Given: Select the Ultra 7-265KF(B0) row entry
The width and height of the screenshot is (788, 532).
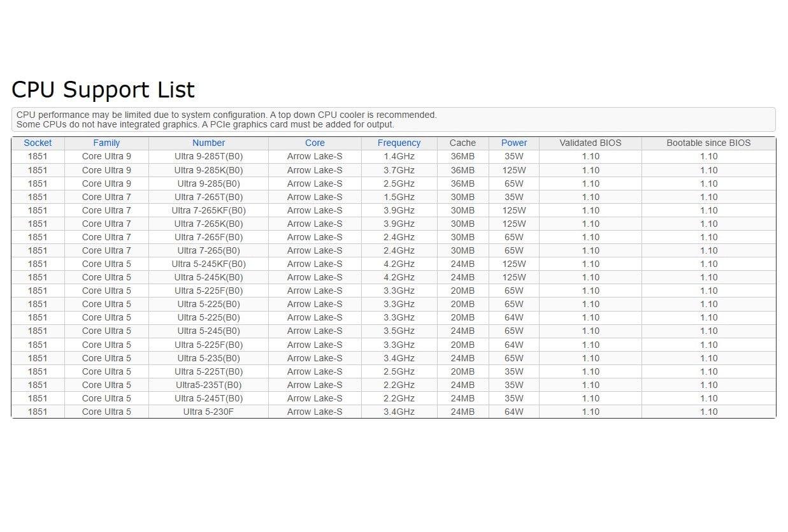Looking at the screenshot, I should coord(208,210).
